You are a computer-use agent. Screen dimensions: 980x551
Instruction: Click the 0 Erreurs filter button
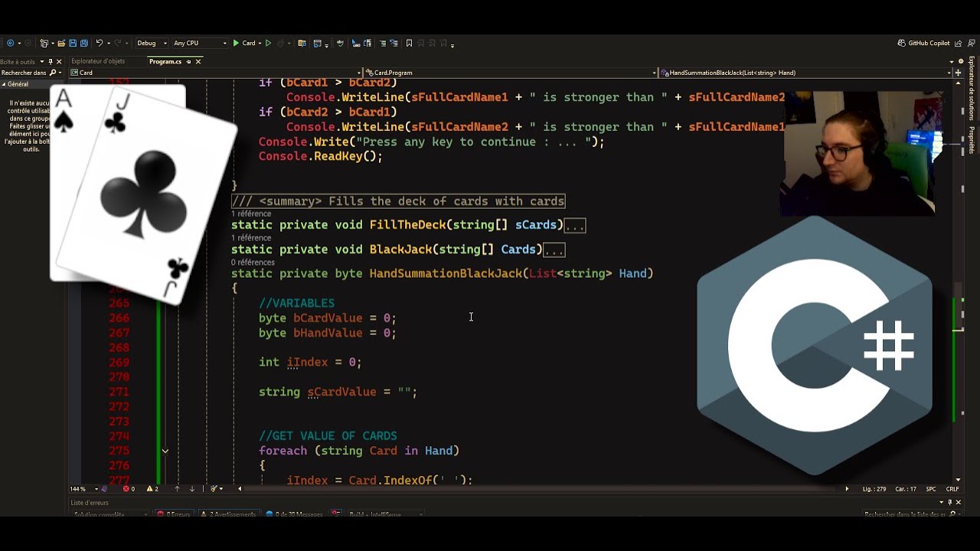(x=174, y=514)
